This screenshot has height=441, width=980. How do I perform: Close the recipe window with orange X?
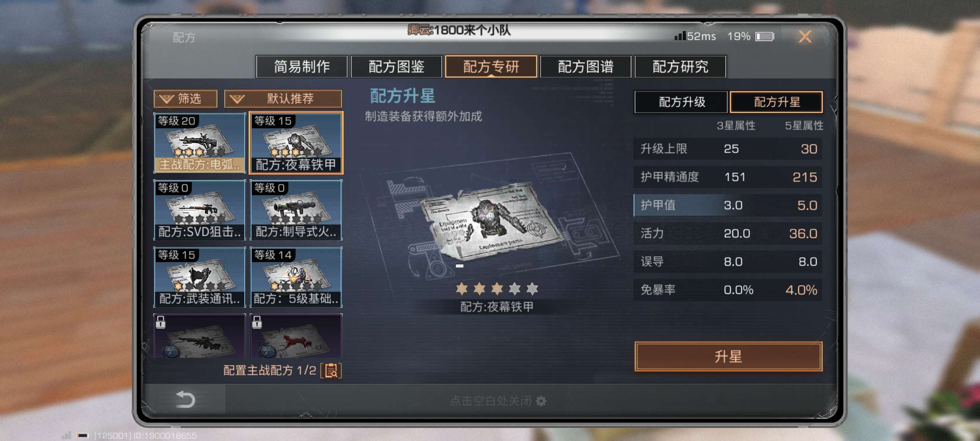(805, 37)
